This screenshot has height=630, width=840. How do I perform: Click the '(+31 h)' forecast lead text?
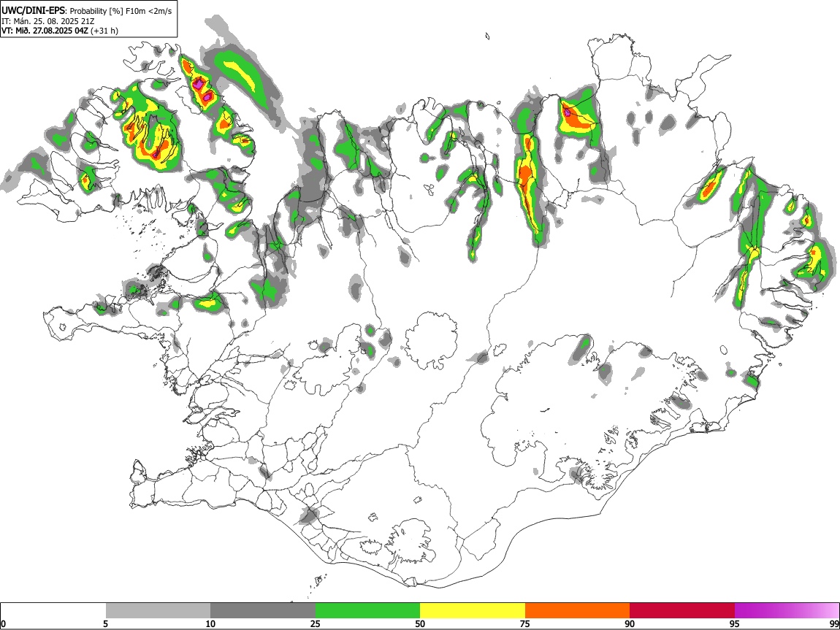(x=104, y=31)
